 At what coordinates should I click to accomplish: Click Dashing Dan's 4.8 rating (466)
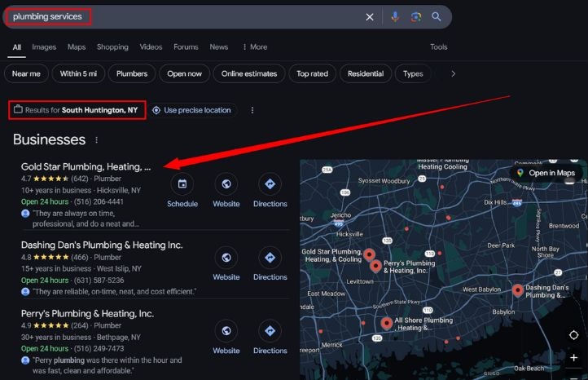coord(55,258)
